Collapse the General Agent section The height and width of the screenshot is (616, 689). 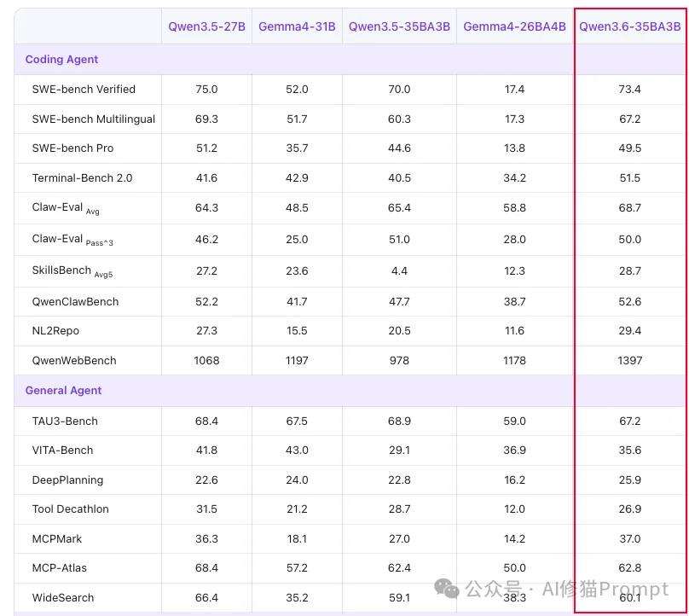point(63,390)
